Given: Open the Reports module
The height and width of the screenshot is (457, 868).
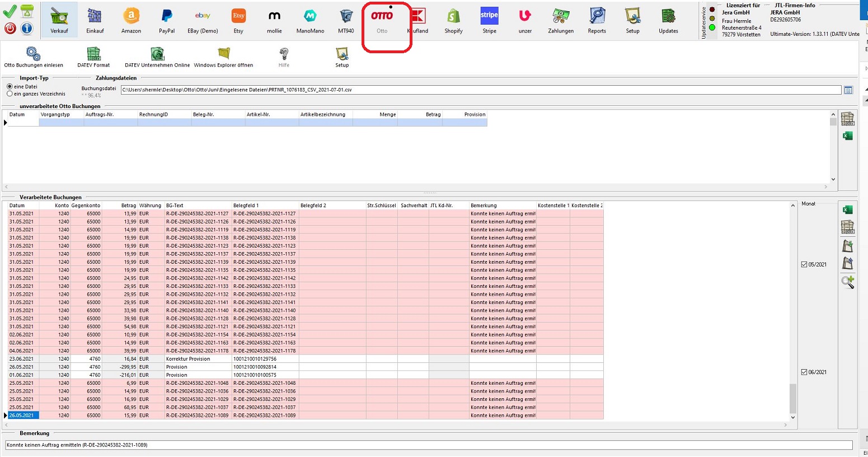Looking at the screenshot, I should 597,20.
